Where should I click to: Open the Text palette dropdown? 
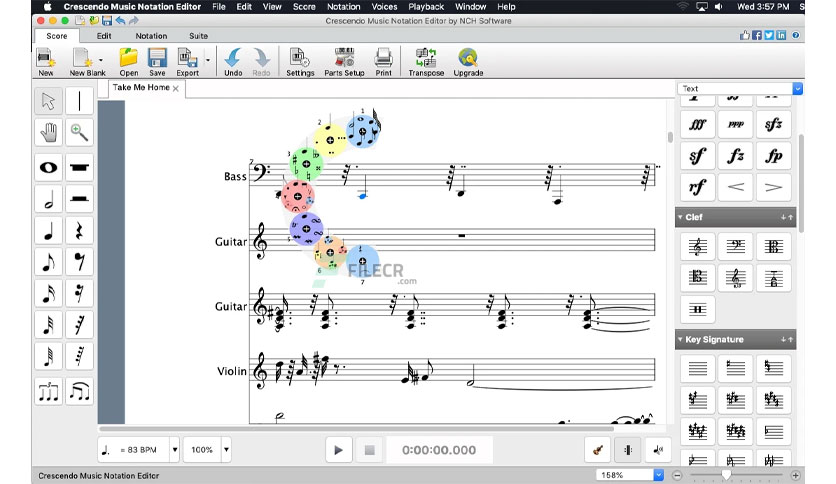coord(798,88)
